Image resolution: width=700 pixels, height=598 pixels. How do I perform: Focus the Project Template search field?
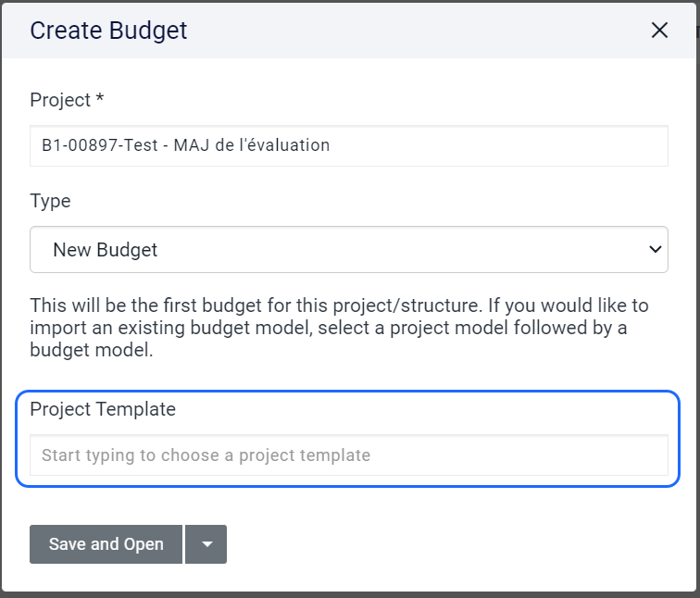point(348,455)
